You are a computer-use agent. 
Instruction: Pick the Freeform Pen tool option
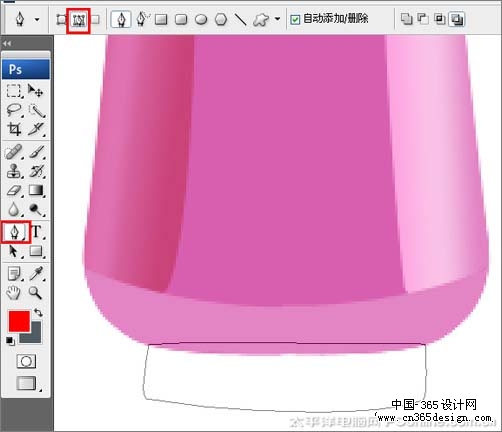[x=143, y=19]
